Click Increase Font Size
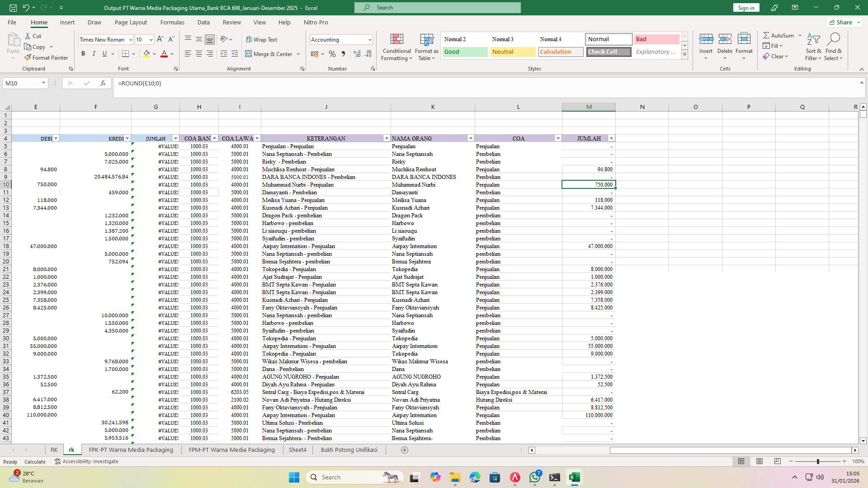The width and height of the screenshot is (868, 488). click(x=159, y=39)
